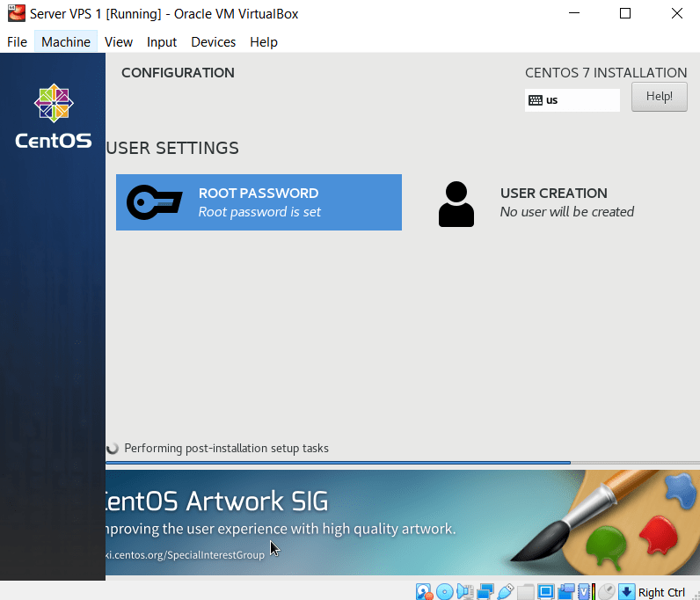The image size is (700, 600).
Task: Click 'Performing post-installation setup tasks' text
Action: click(x=226, y=448)
